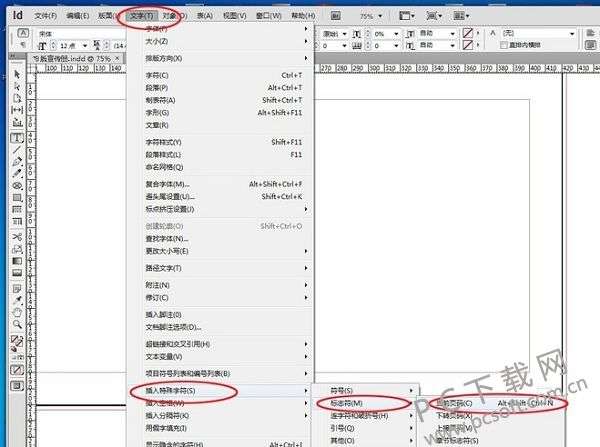Open the Screen Mode dropdown

point(434,16)
